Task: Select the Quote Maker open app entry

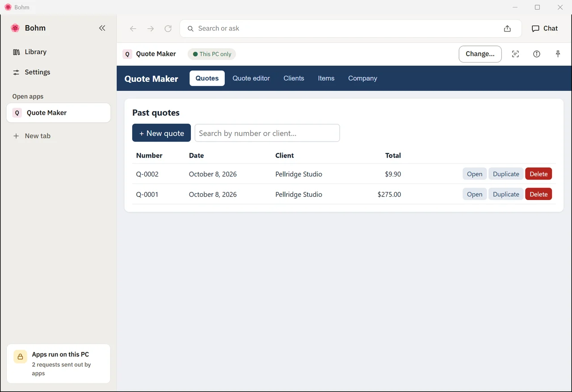Action: (x=59, y=113)
